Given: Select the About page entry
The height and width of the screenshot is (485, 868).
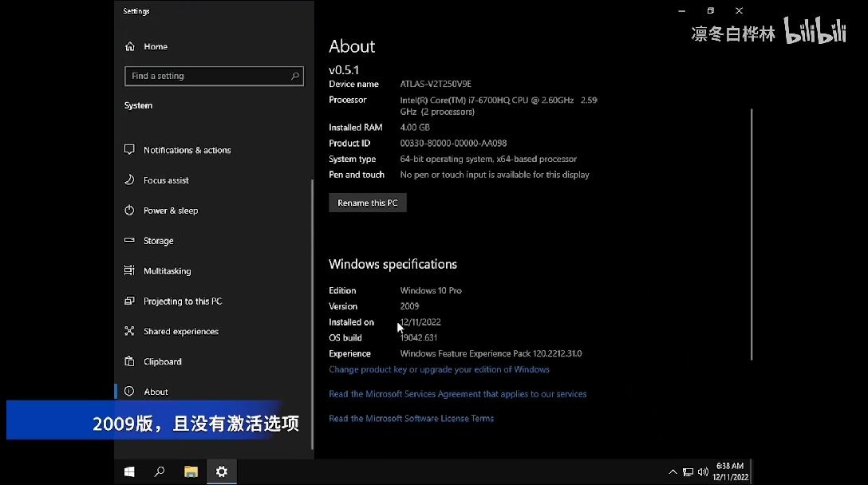Looking at the screenshot, I should (x=156, y=392).
